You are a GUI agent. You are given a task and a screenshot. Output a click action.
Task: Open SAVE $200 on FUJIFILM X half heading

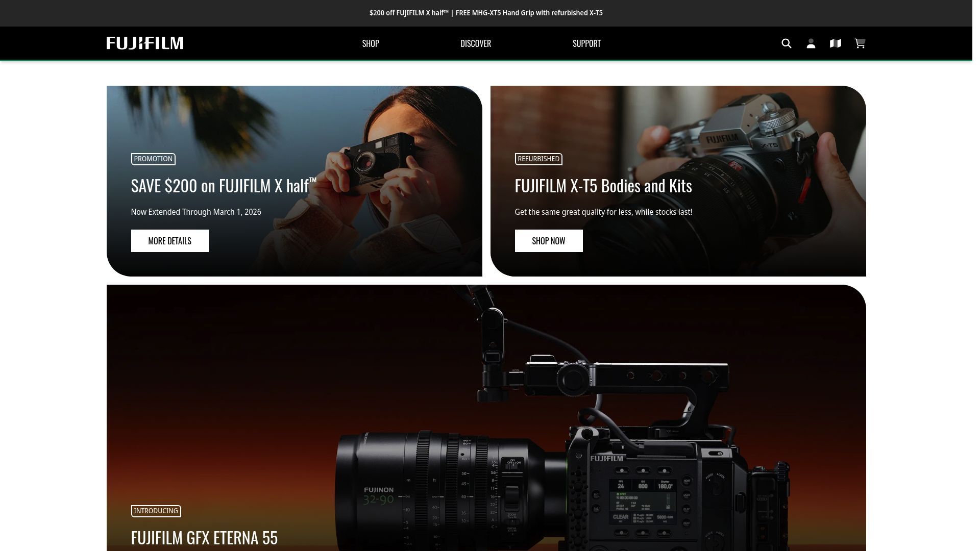pyautogui.click(x=224, y=186)
